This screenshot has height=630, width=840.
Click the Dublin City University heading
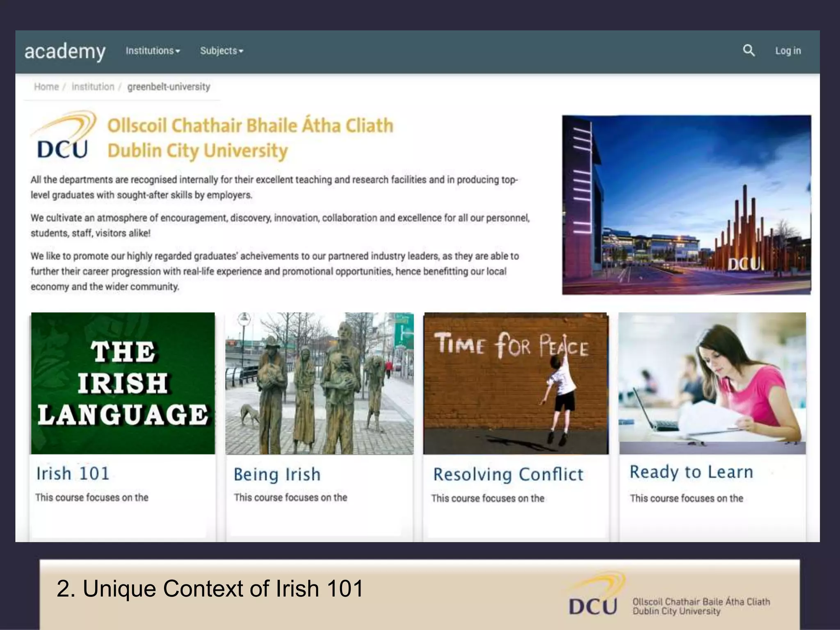point(198,151)
